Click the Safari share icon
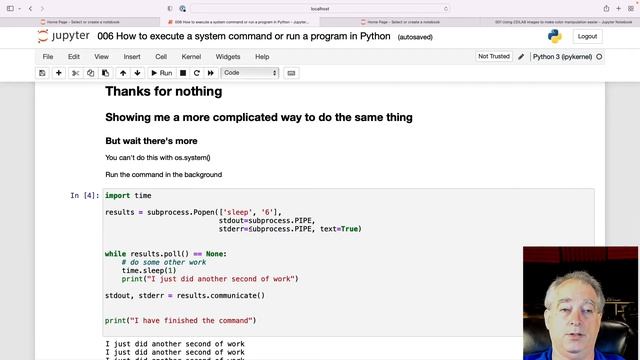Image resolution: width=640 pixels, height=360 pixels. coord(607,8)
